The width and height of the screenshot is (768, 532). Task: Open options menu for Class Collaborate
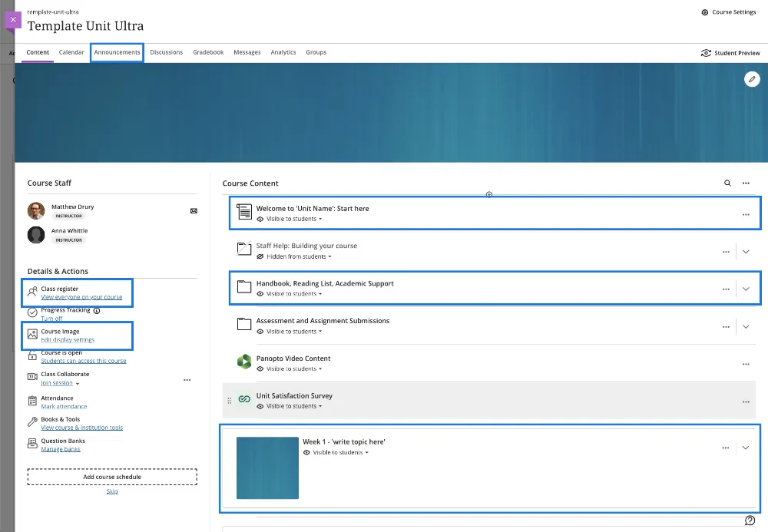[187, 379]
